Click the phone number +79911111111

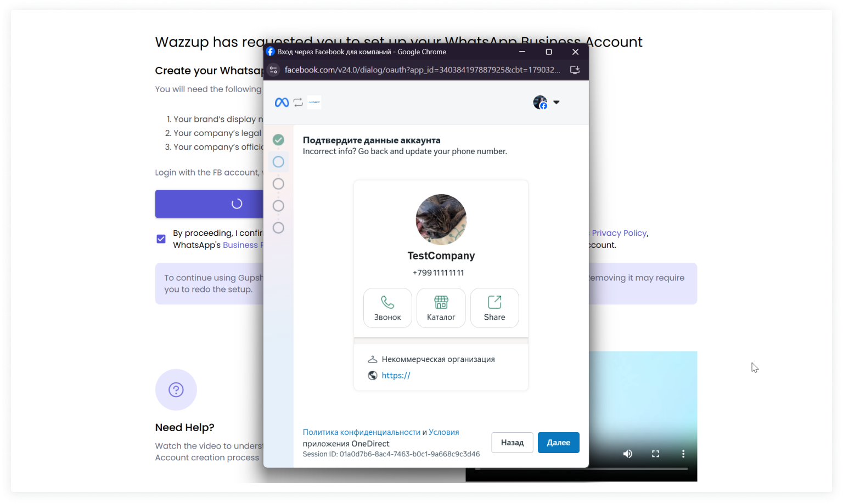pyautogui.click(x=439, y=273)
